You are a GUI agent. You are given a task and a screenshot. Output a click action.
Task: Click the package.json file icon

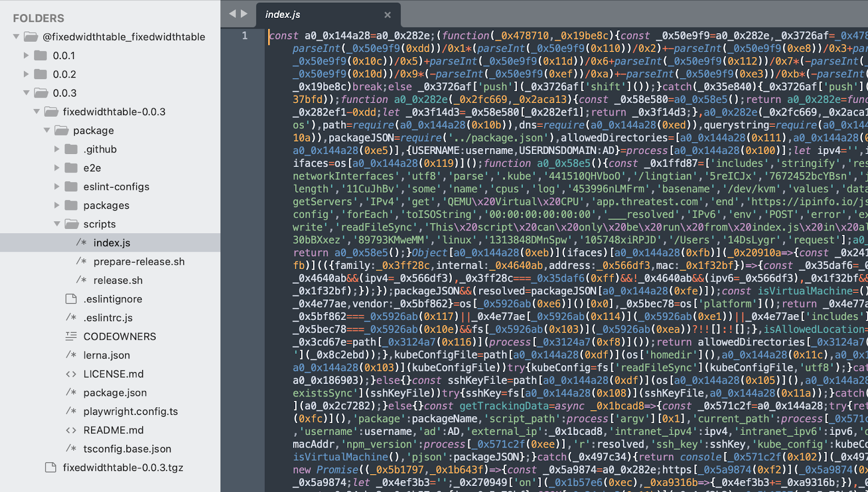point(71,392)
